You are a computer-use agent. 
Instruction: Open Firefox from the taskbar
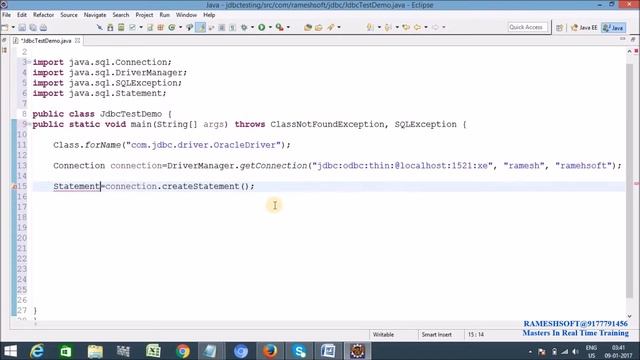(270, 351)
